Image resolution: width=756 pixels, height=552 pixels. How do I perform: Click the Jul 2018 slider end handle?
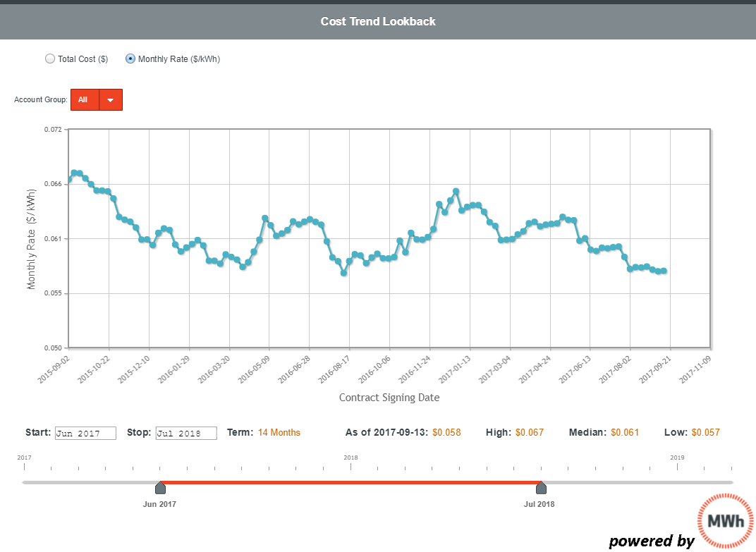[541, 487]
